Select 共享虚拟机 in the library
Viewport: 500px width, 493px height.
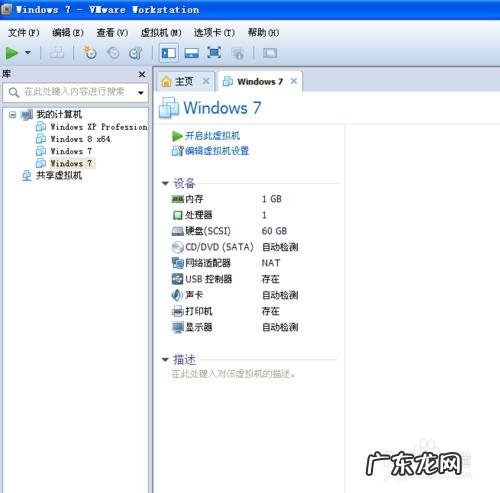[x=59, y=175]
